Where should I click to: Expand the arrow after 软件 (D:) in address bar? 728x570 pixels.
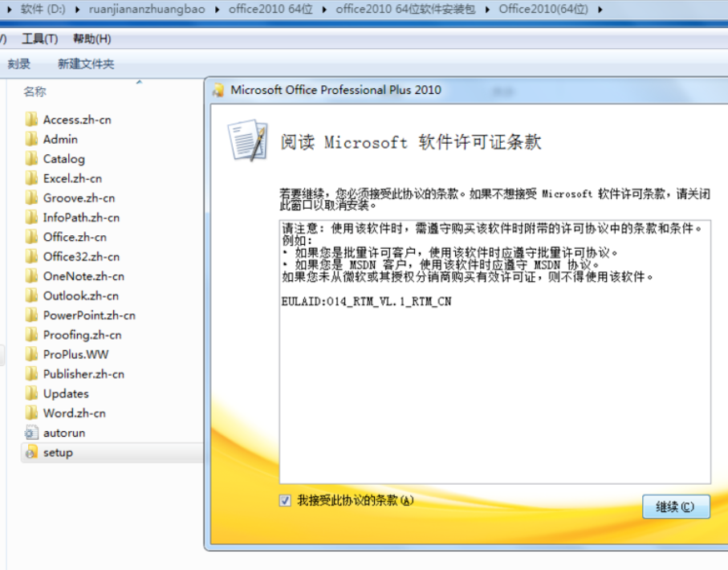[x=78, y=10]
